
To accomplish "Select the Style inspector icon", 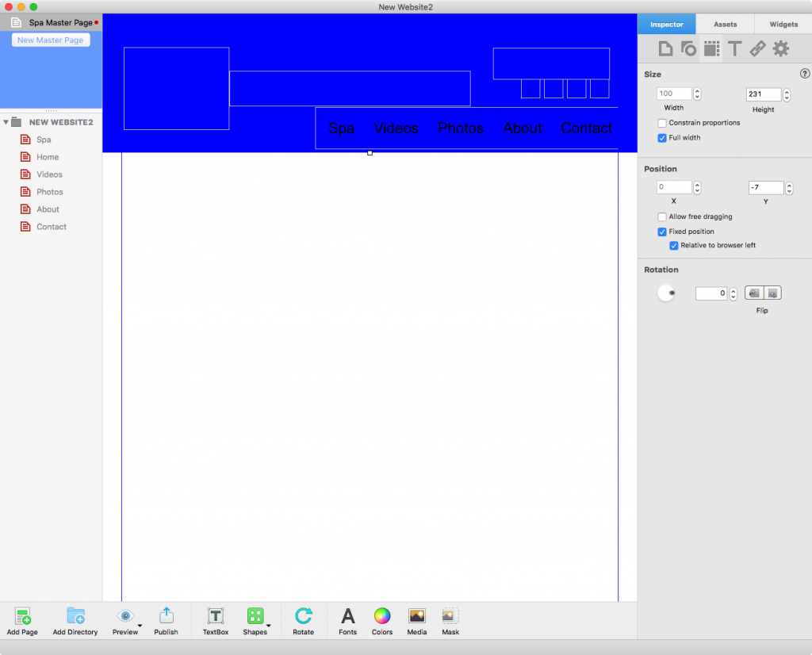I will (x=688, y=48).
